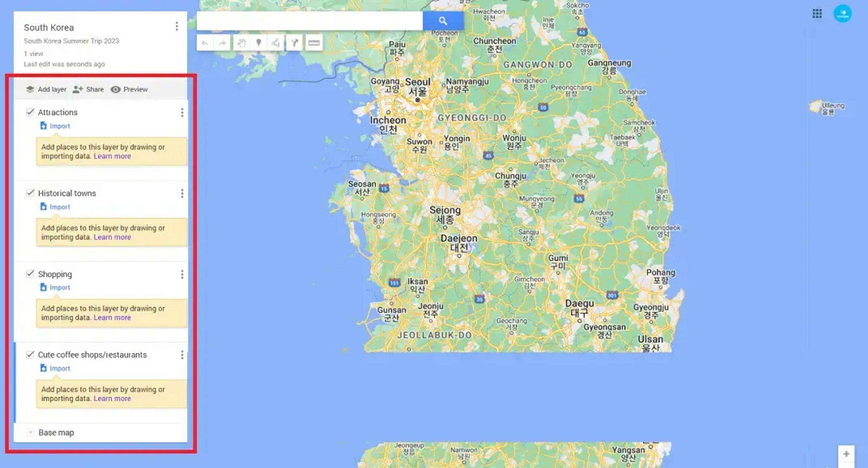The width and height of the screenshot is (868, 468).
Task: Click Import under Cute coffee shops/restaurants
Action: [x=55, y=368]
